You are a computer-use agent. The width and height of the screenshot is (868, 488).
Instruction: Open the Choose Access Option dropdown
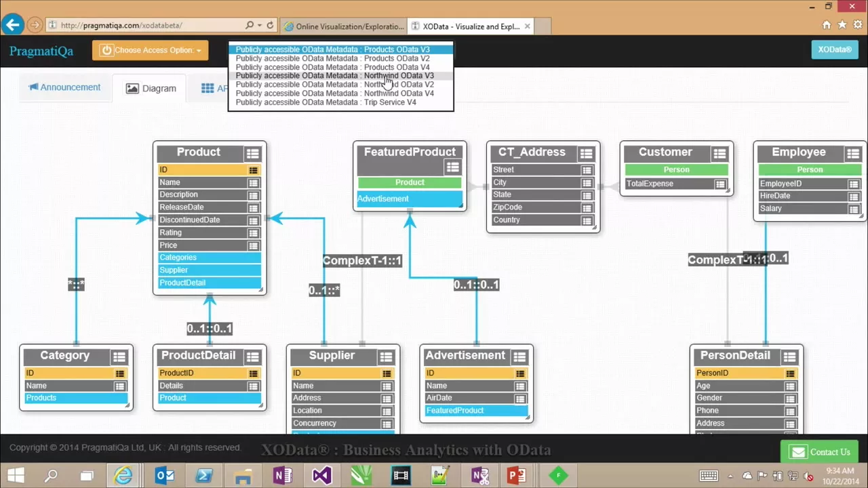(151, 50)
